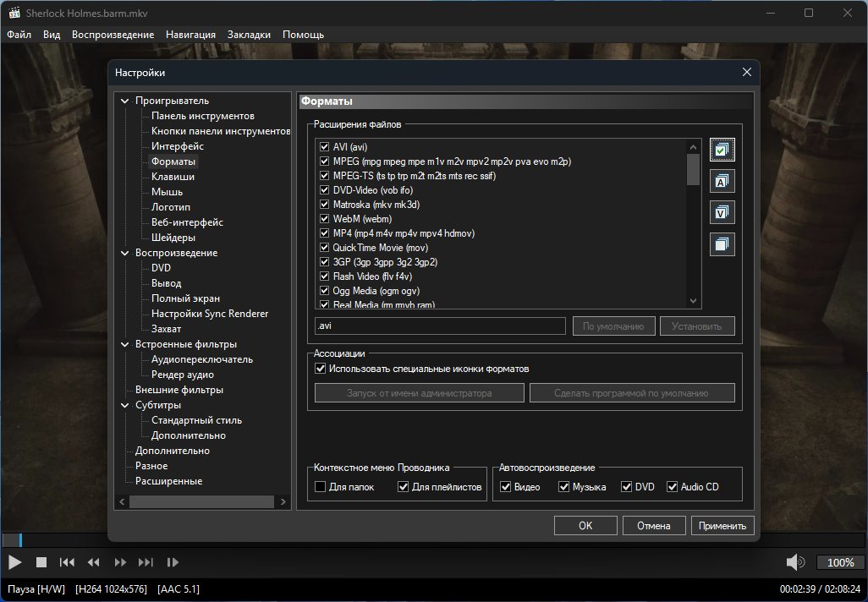Click the select video formats 'V' icon
The width and height of the screenshot is (868, 602).
click(x=722, y=212)
